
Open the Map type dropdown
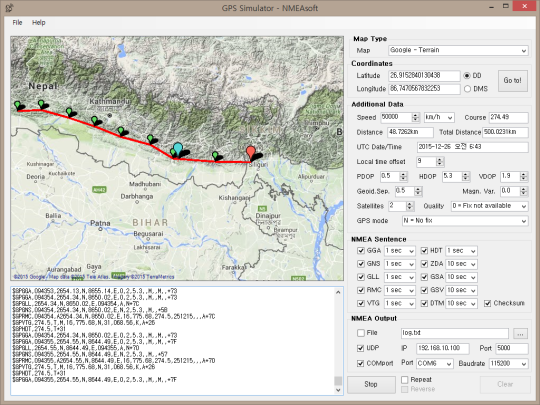click(458, 50)
